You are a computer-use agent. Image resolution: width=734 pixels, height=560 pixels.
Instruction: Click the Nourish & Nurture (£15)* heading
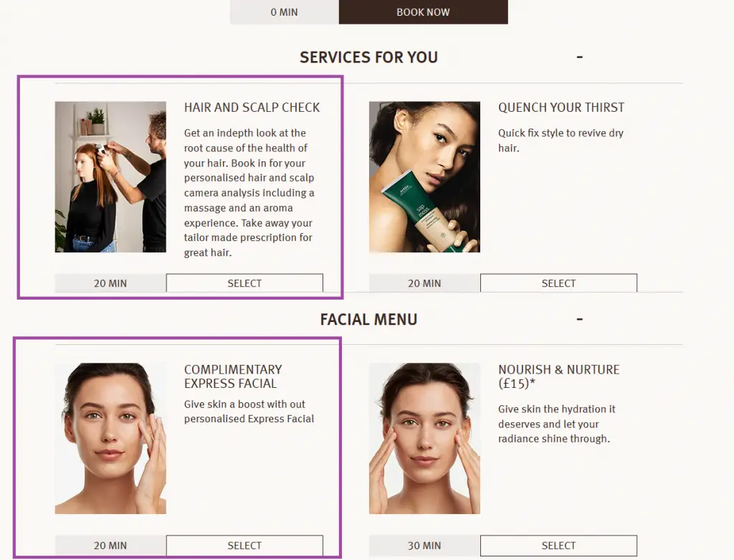coord(559,376)
